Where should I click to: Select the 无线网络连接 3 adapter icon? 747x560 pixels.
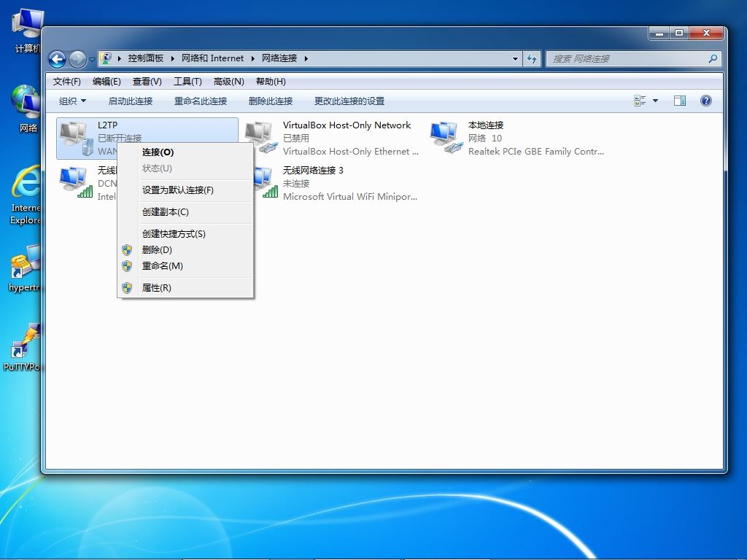click(266, 183)
